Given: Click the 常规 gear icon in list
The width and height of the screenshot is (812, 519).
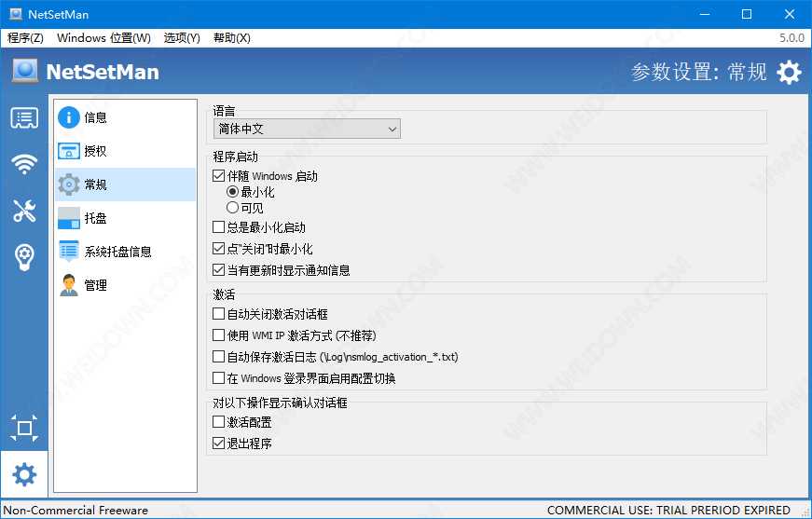Looking at the screenshot, I should point(68,184).
